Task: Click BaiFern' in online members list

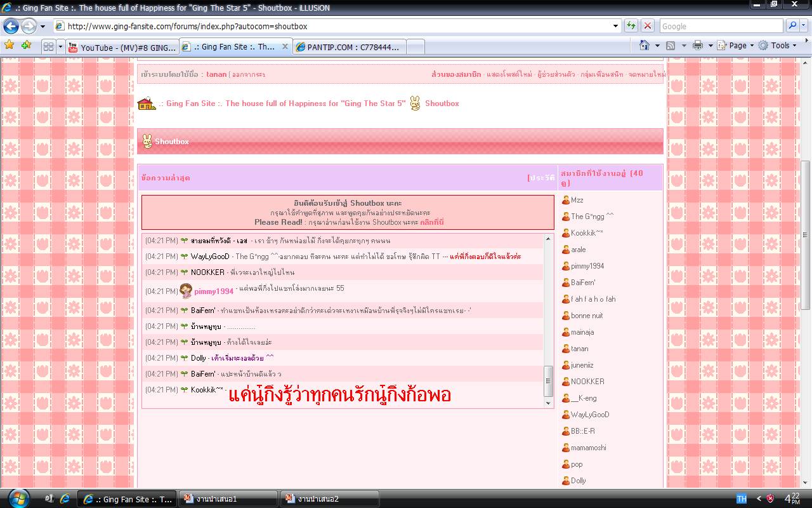Action: tap(583, 283)
